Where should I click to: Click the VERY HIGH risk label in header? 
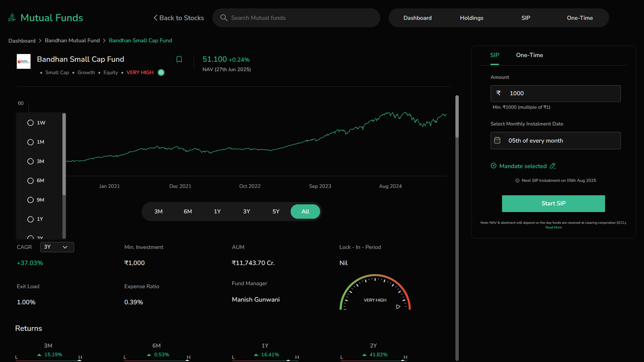click(x=140, y=72)
